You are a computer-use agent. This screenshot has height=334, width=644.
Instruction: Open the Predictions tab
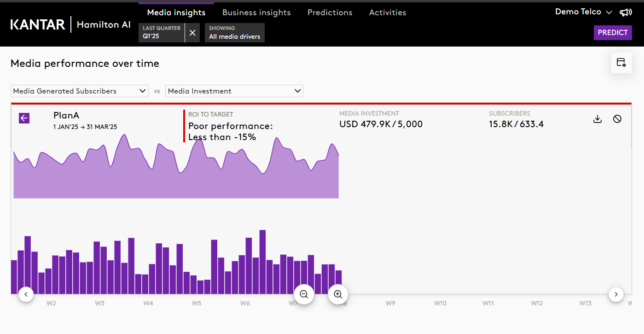[330, 12]
